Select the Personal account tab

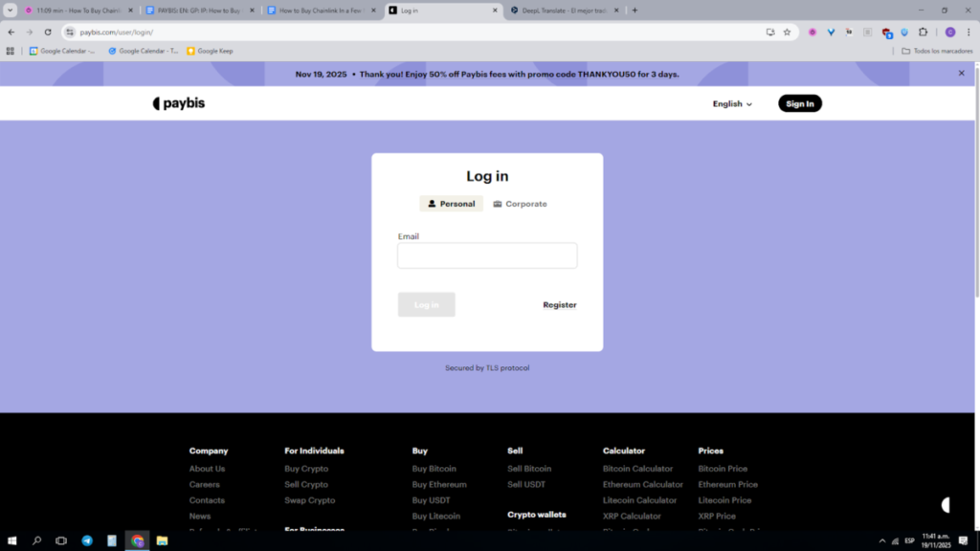click(451, 204)
